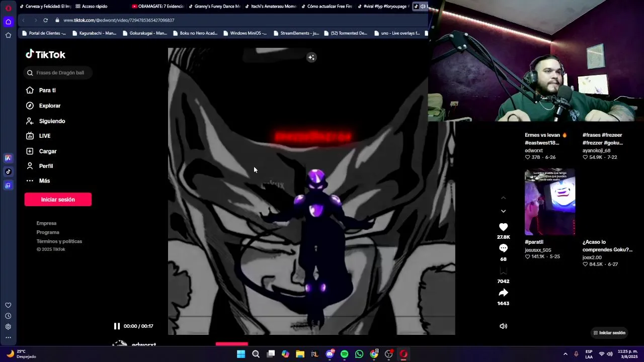Pause the video playback
The image size is (644, 362).
117,326
